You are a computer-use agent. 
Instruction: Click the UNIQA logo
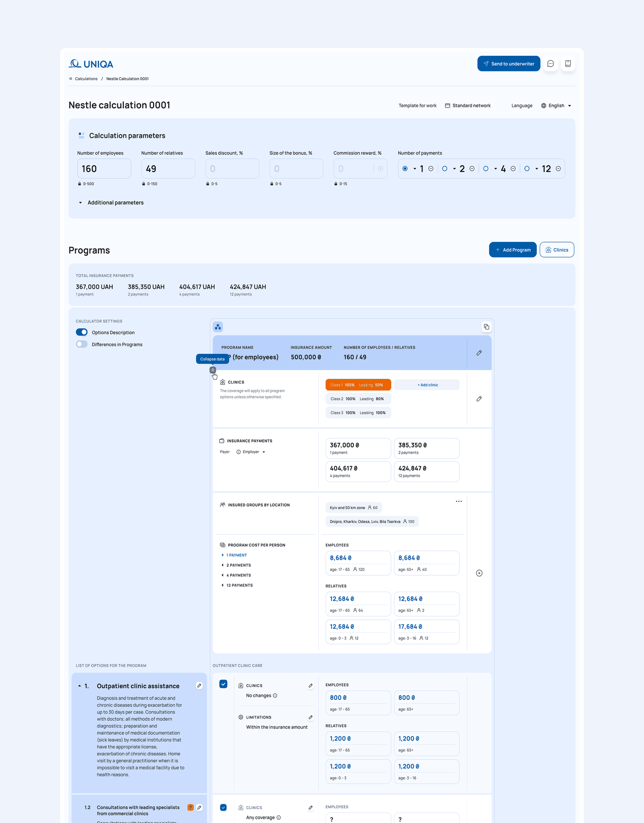pos(91,64)
